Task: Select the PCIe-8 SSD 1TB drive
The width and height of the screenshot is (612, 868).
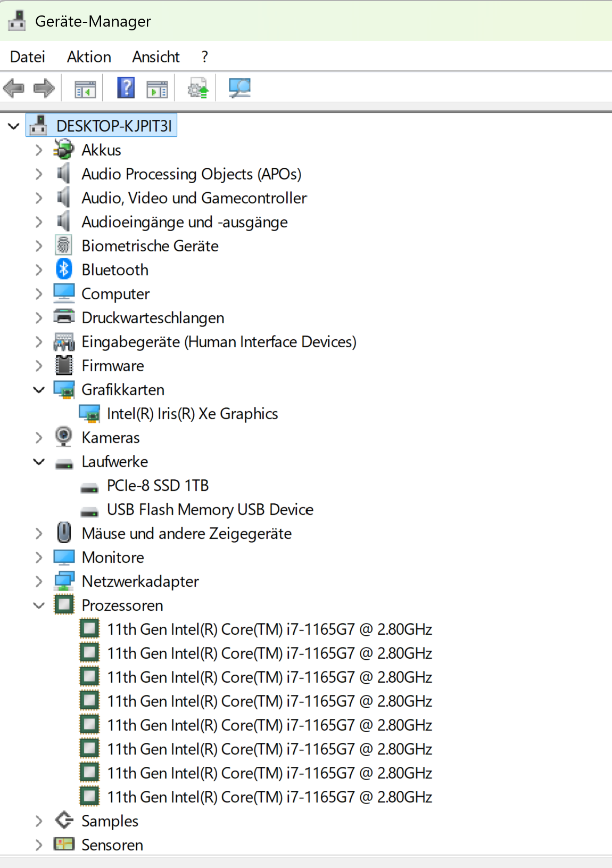Action: (x=158, y=486)
